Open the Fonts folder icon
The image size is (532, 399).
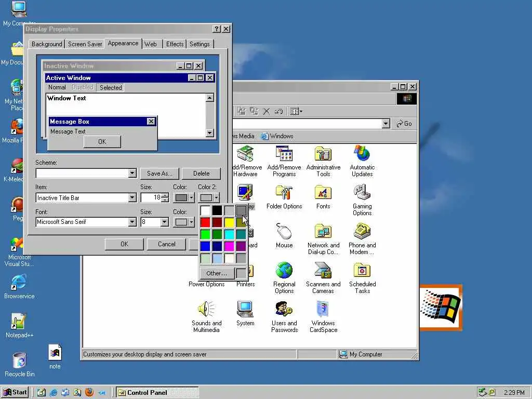[323, 197]
